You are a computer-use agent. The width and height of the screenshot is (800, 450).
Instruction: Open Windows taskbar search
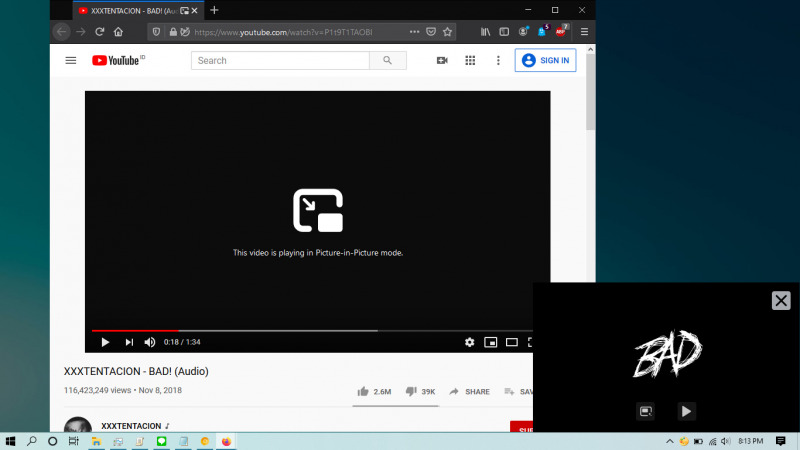[x=32, y=441]
